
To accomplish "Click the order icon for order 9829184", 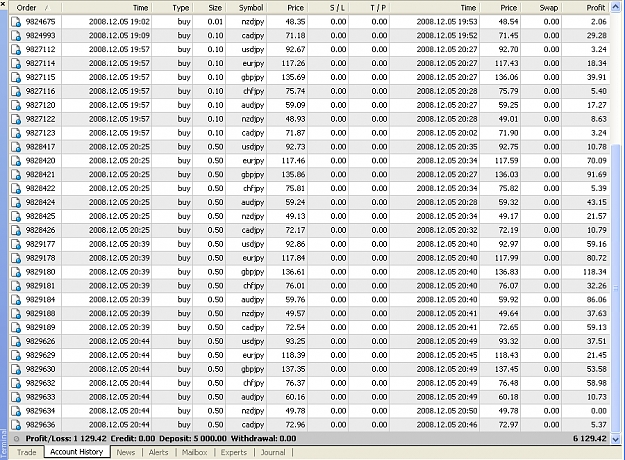I will click(16, 300).
